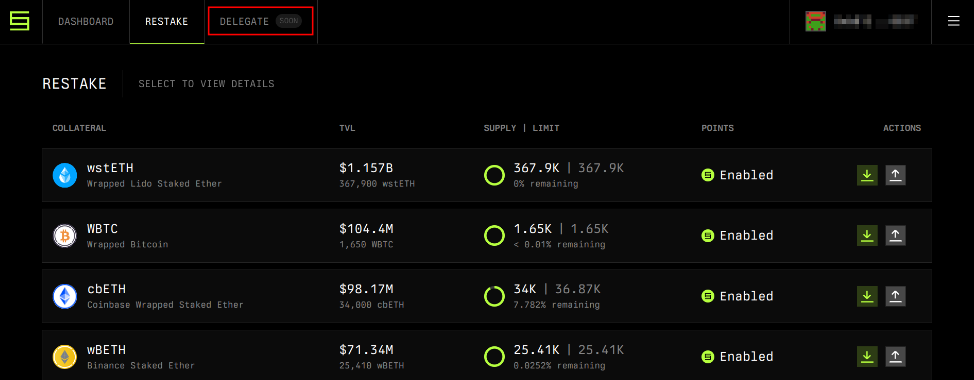Click the wBETH supply progress ring
Image resolution: width=974 pixels, height=380 pixels.
coord(494,356)
